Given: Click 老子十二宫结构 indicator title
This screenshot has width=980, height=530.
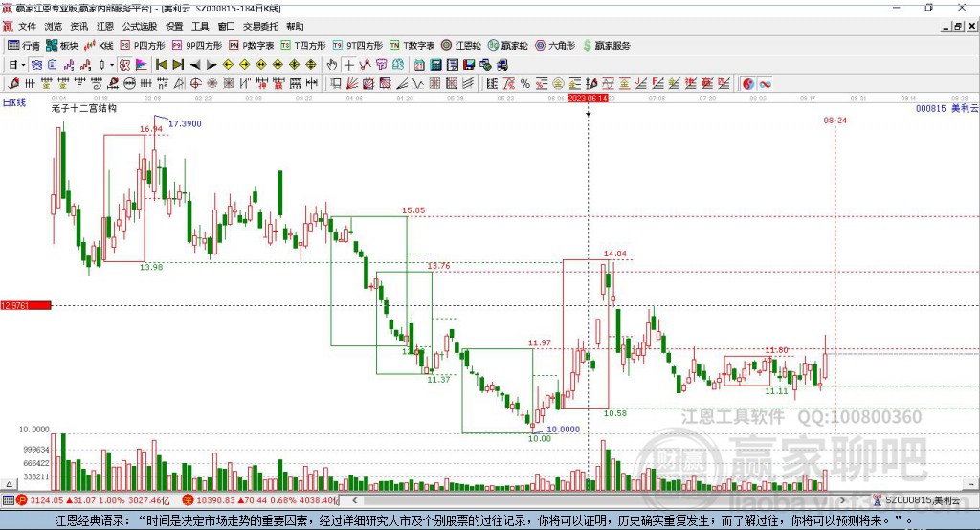Looking at the screenshot, I should 84,108.
